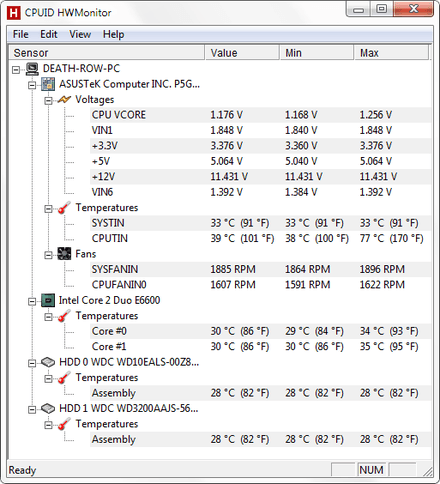Click the HDD 0 drive icon

(48, 362)
